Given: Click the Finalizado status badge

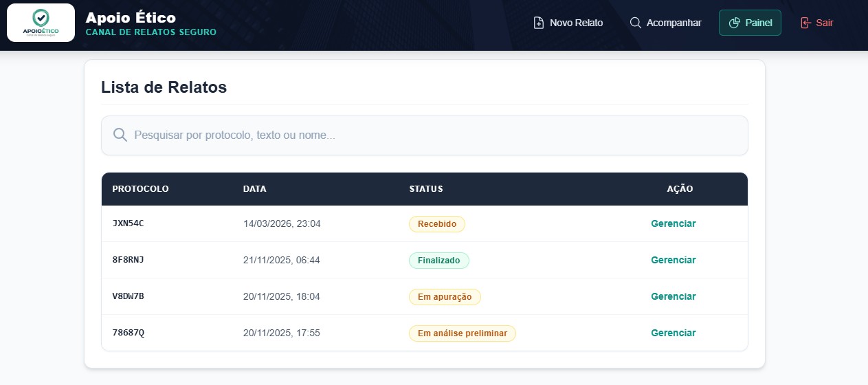Looking at the screenshot, I should tap(439, 261).
